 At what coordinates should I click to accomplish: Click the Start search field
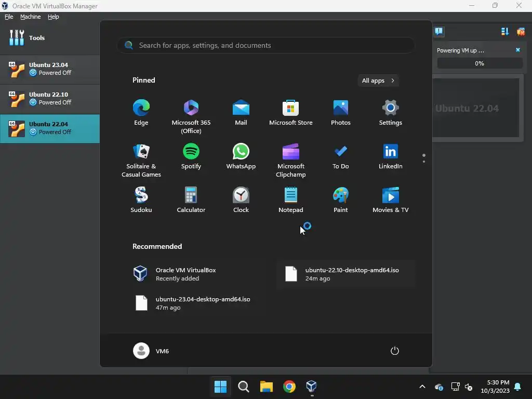click(x=266, y=45)
